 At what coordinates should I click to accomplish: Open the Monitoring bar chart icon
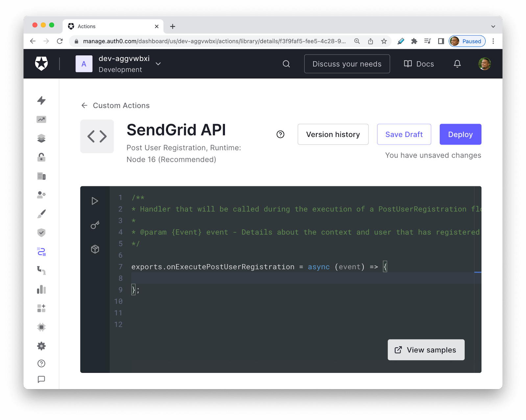tap(41, 289)
